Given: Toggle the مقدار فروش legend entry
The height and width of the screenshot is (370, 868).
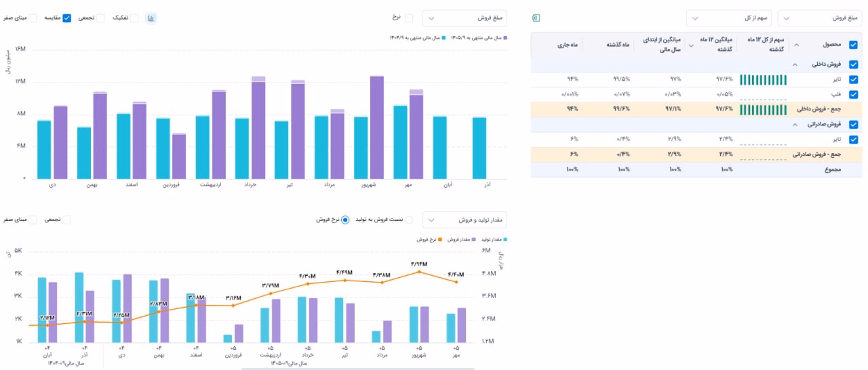Looking at the screenshot, I should point(461,239).
